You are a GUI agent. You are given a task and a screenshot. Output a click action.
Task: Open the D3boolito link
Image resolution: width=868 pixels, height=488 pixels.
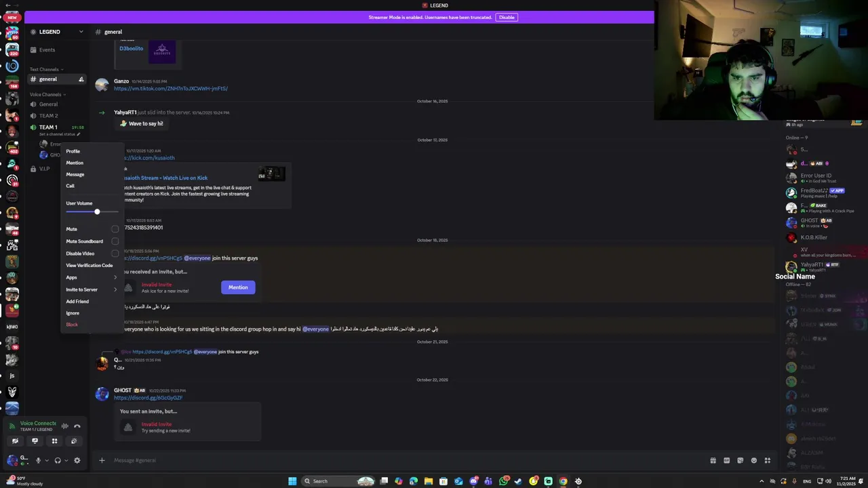coord(132,49)
